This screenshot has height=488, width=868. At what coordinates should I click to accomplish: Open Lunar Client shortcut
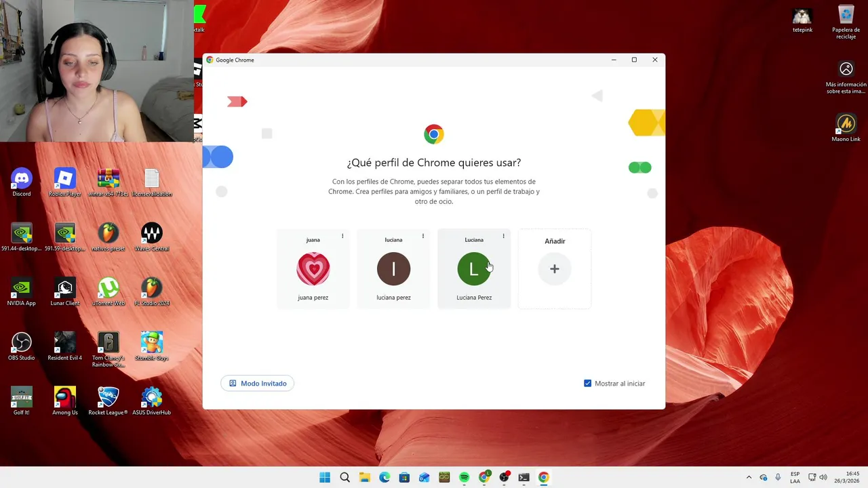[x=65, y=292]
